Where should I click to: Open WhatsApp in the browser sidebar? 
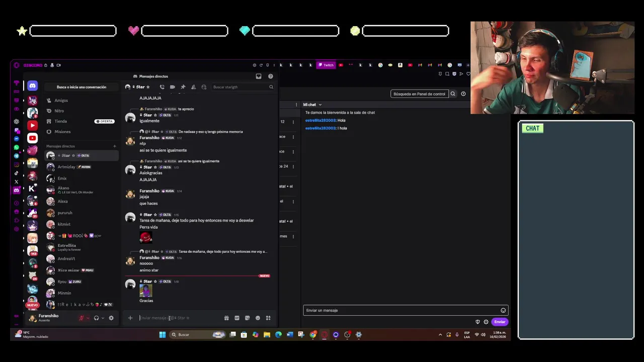pos(17,147)
